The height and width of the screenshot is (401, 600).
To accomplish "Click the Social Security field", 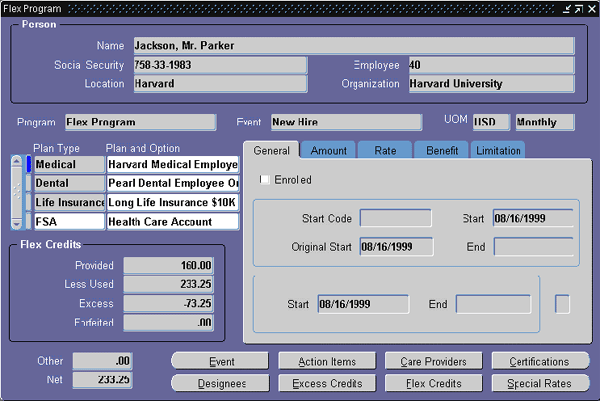I will coord(220,65).
